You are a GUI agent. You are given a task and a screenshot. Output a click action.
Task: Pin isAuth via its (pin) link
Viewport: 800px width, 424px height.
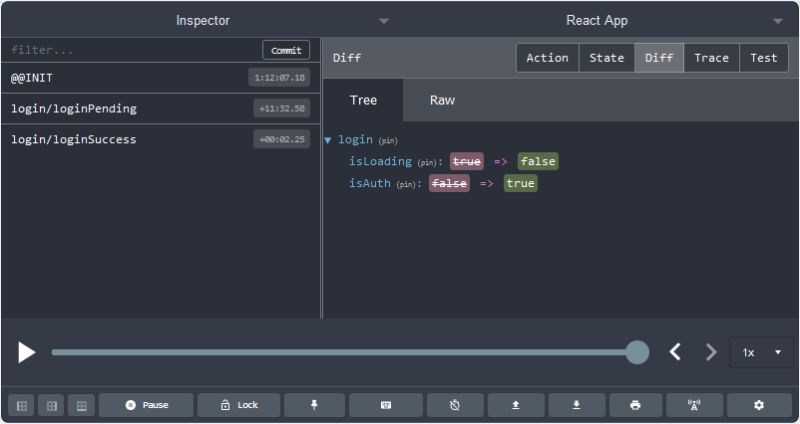tap(406, 185)
